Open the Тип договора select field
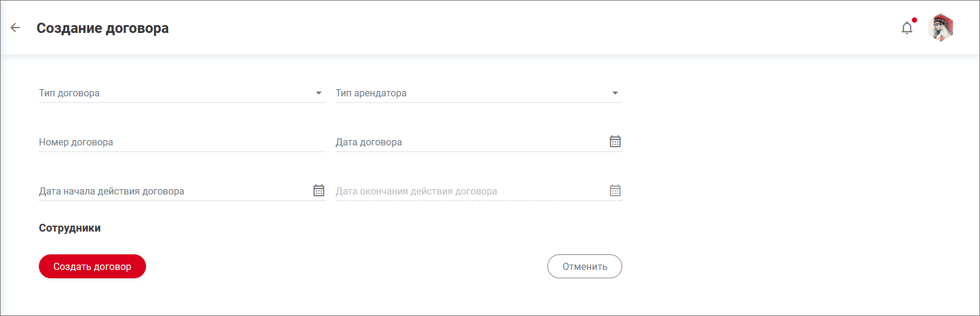This screenshot has width=980, height=316. pos(174,93)
